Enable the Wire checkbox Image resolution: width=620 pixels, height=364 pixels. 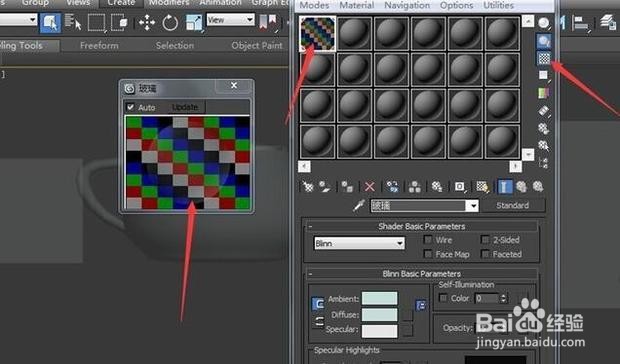[x=427, y=240]
